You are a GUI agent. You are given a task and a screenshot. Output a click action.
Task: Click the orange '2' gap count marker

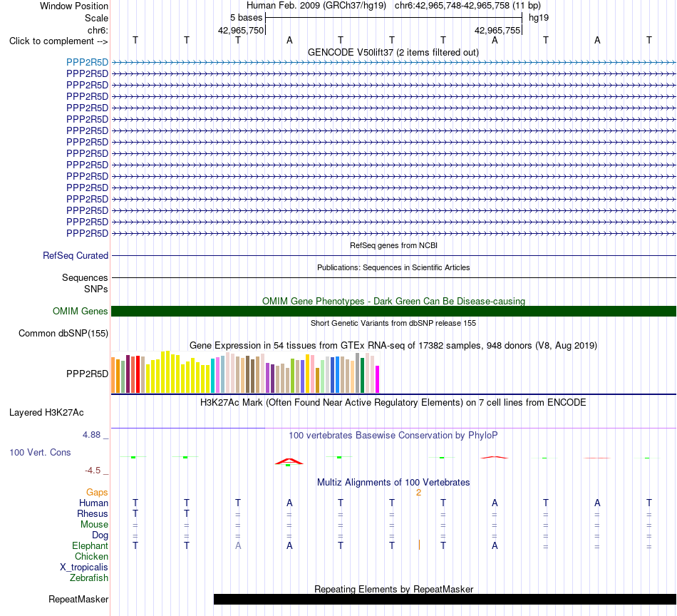tap(418, 493)
